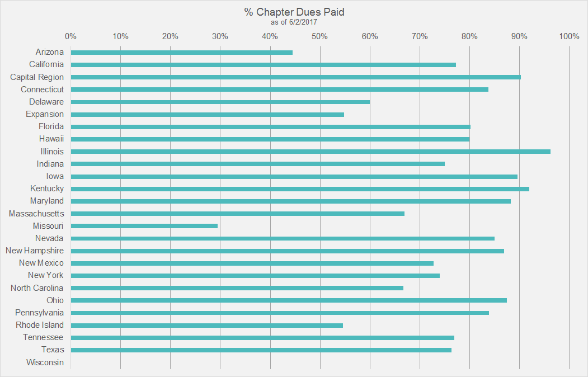Select the Ohio data bar

coord(289,300)
